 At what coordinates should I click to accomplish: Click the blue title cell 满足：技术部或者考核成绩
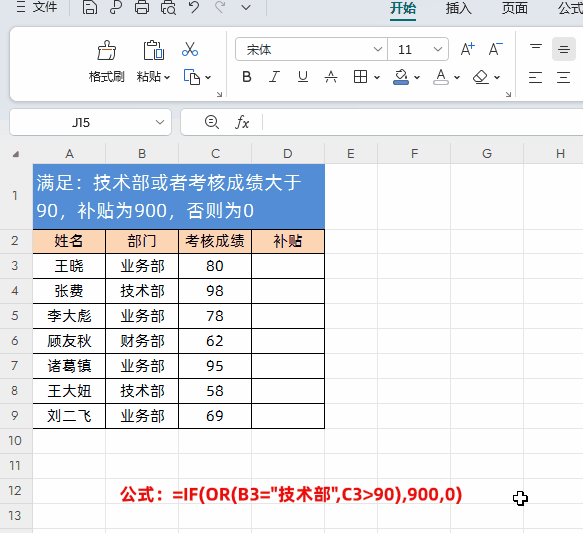[178, 197]
